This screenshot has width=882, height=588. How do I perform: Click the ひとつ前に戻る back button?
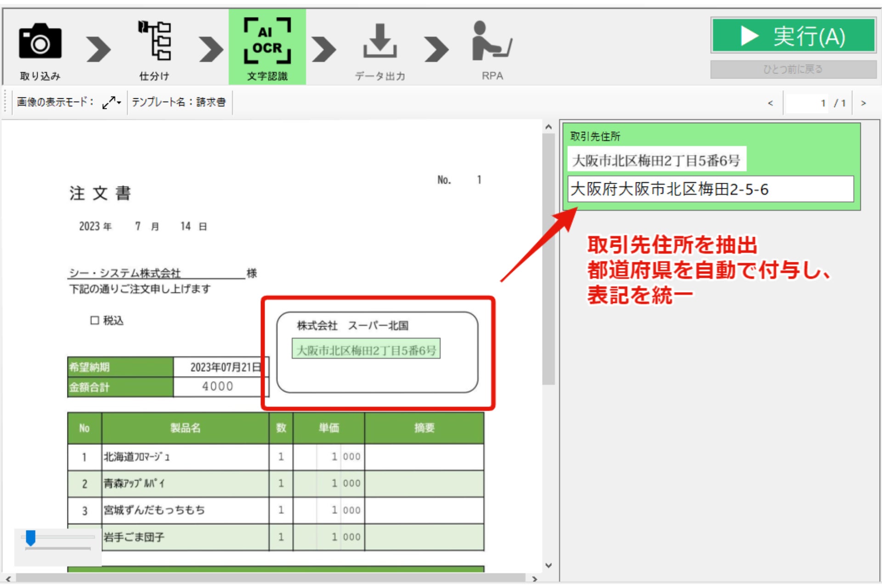point(793,69)
